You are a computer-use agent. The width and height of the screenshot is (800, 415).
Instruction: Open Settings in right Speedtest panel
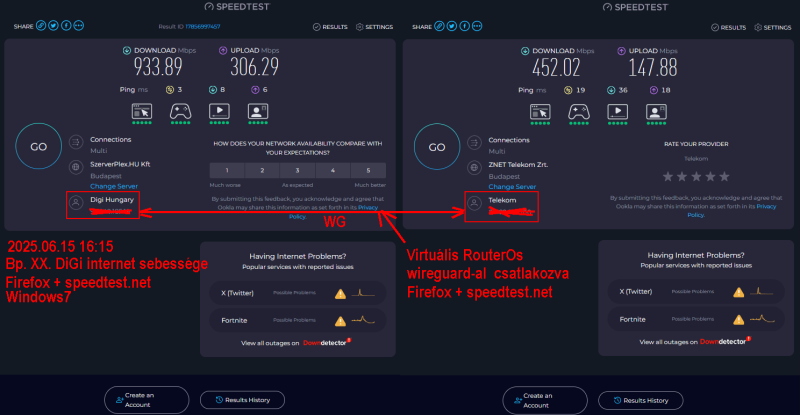click(x=773, y=27)
